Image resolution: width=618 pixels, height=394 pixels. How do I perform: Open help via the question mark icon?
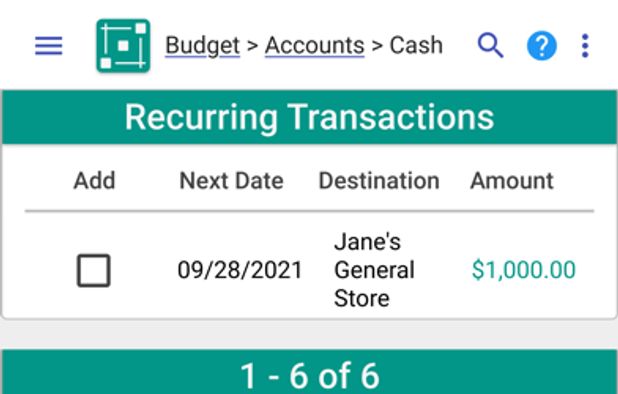point(542,46)
